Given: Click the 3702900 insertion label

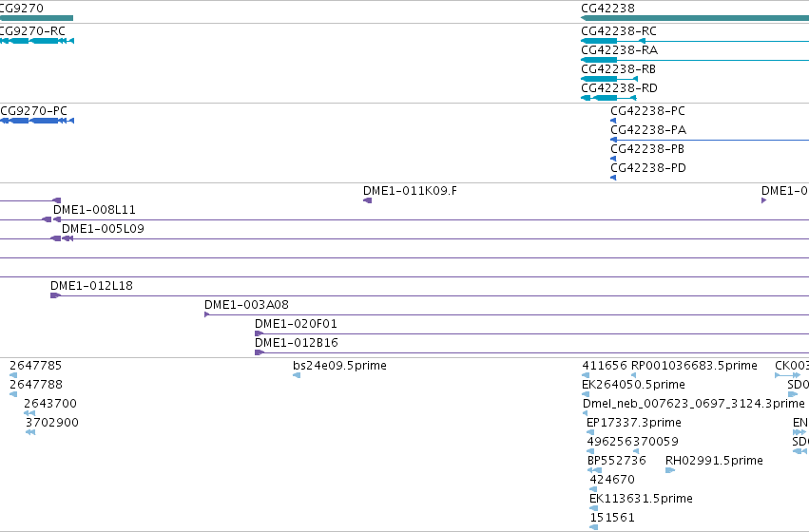Looking at the screenshot, I should click(x=52, y=423).
